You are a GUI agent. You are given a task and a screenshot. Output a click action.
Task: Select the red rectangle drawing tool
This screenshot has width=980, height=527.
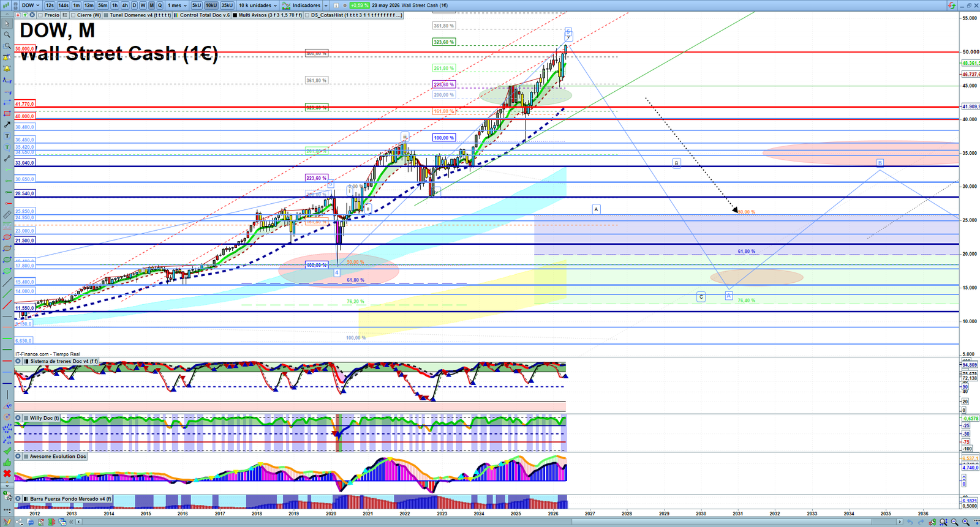pos(7,113)
